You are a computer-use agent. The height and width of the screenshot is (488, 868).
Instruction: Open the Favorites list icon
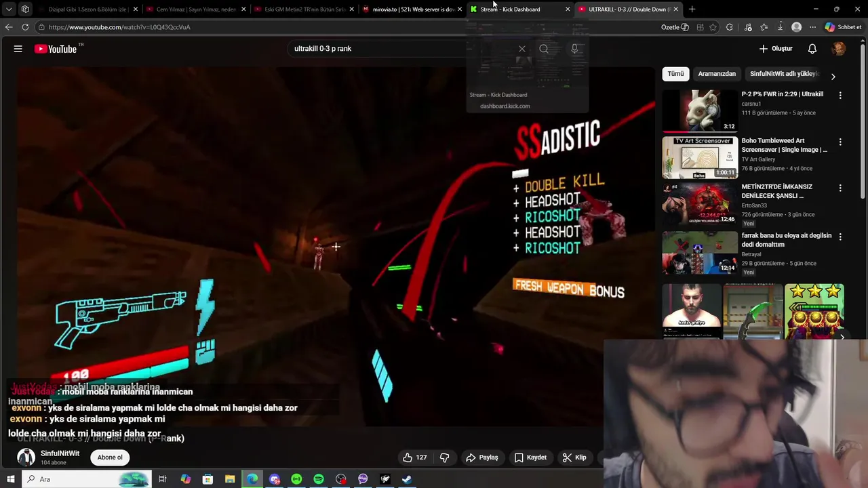[x=764, y=27]
